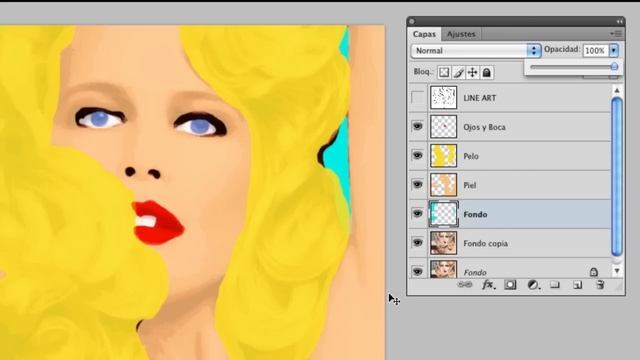Image resolution: width=640 pixels, height=360 pixels.
Task: Click the lock image pixels brush icon
Action: click(458, 73)
